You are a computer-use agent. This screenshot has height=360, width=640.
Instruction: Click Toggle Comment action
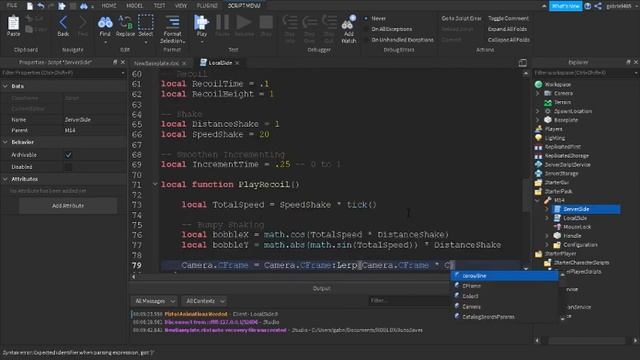point(508,18)
